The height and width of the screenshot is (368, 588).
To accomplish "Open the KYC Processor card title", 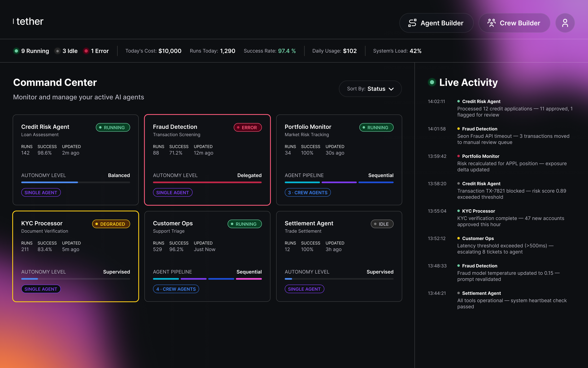I will (x=42, y=223).
